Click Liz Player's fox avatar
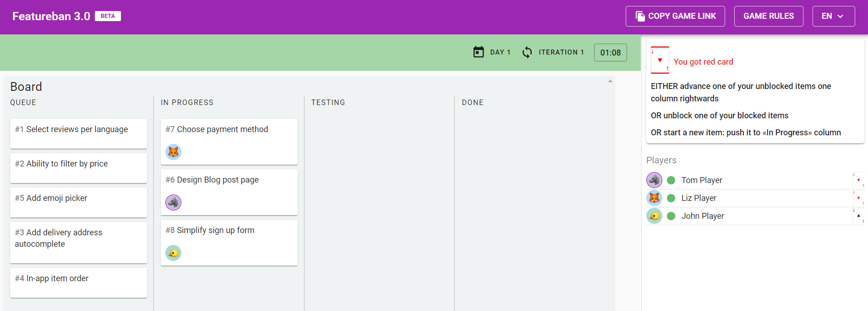The image size is (868, 311). 654,198
